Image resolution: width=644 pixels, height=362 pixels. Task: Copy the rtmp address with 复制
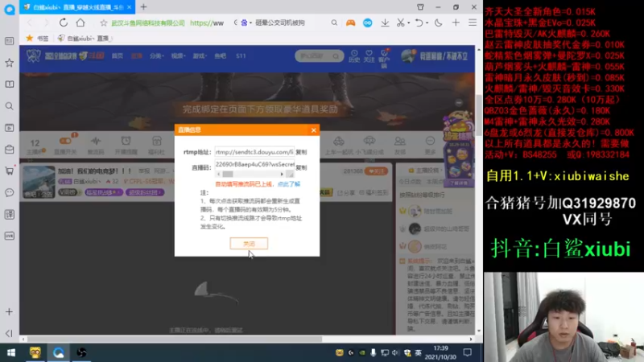coord(301,152)
